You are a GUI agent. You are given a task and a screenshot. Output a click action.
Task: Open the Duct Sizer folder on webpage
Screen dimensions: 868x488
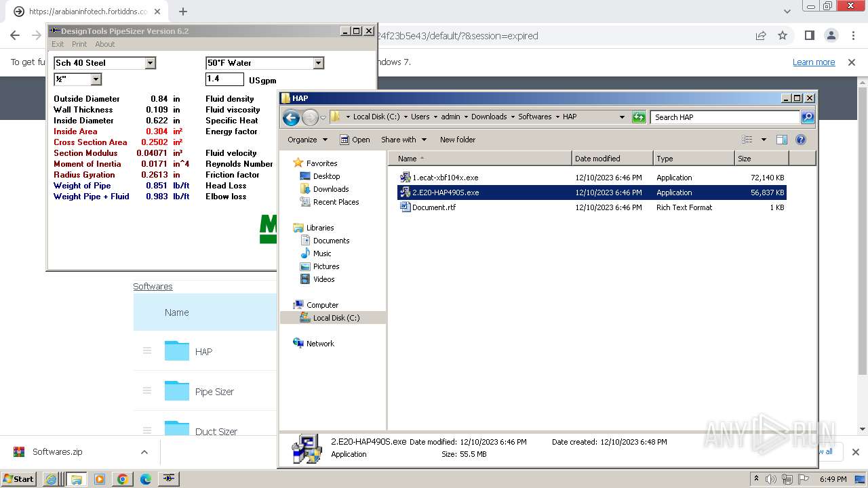pyautogui.click(x=216, y=432)
